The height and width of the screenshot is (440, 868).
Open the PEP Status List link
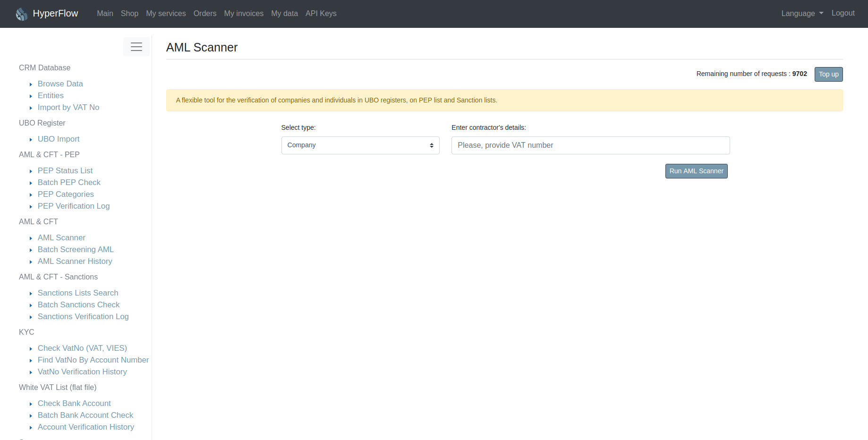coord(65,170)
